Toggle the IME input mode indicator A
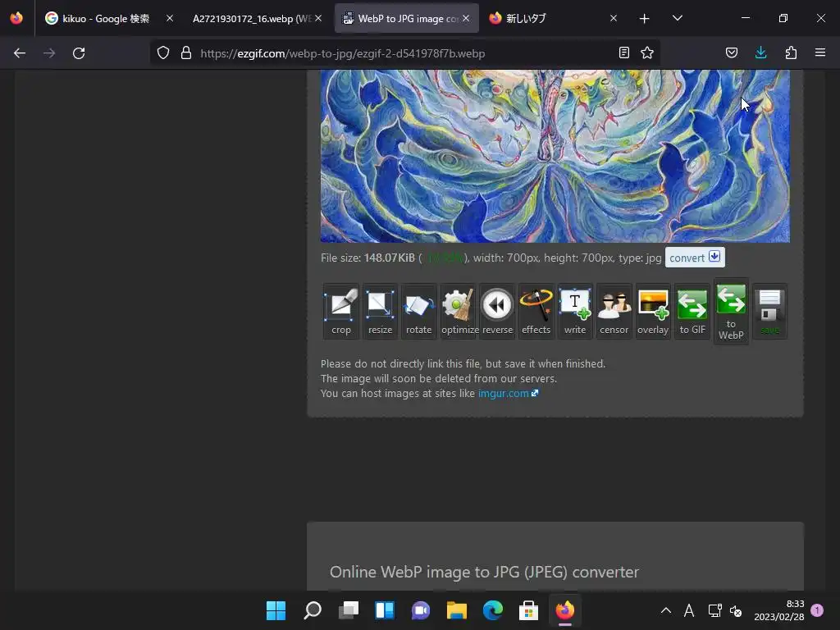The height and width of the screenshot is (630, 840). [689, 610]
